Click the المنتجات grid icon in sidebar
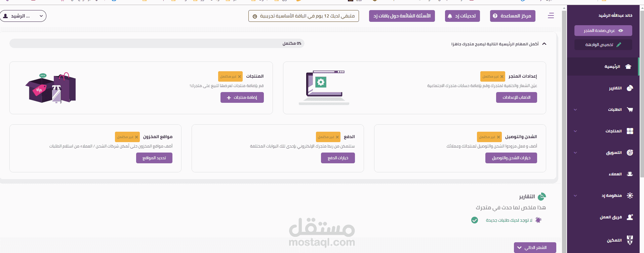The height and width of the screenshot is (253, 644). click(x=630, y=131)
